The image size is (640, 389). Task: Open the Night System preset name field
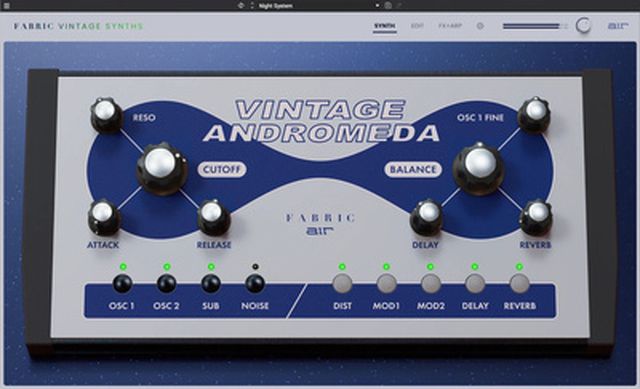276,6
